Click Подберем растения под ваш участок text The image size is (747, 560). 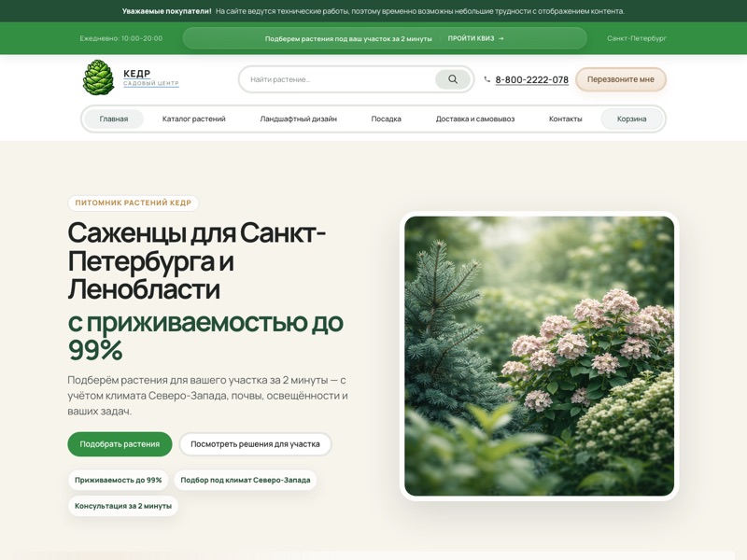click(x=348, y=38)
